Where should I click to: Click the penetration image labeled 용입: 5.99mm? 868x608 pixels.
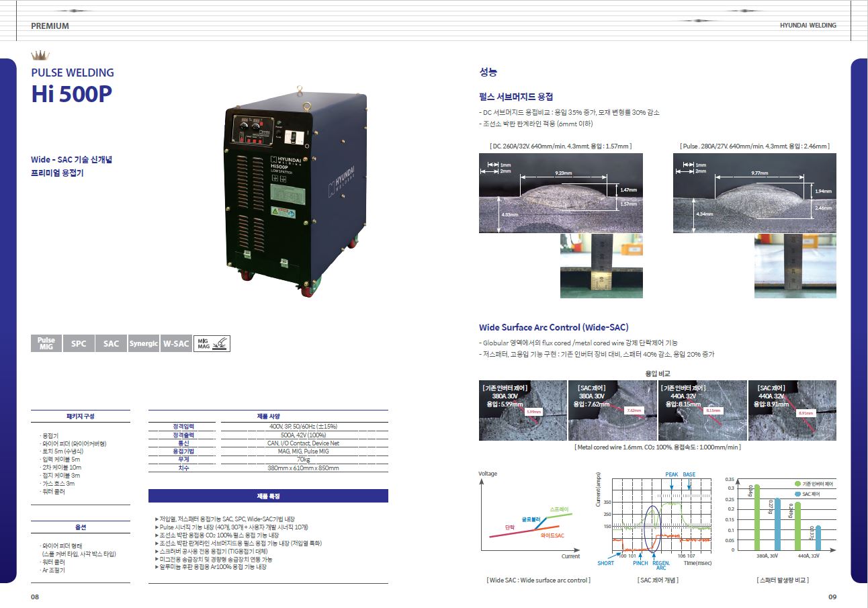point(523,410)
